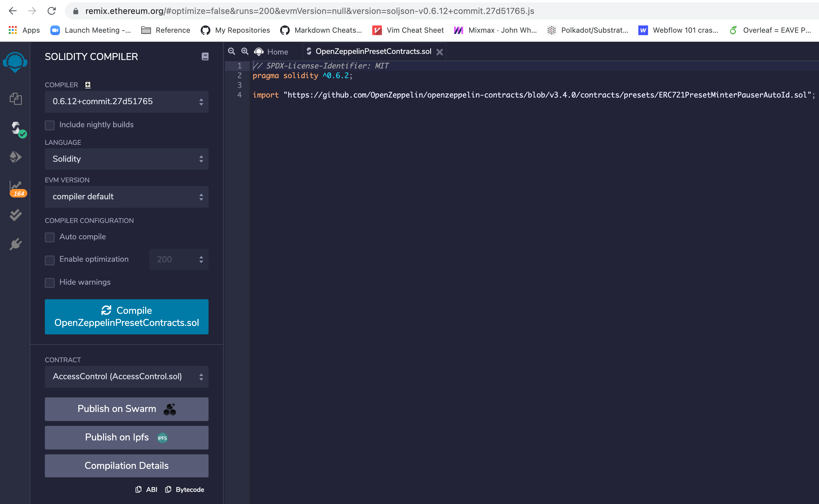The width and height of the screenshot is (819, 504).
Task: Open the Apps bookmark grid
Action: point(24,30)
